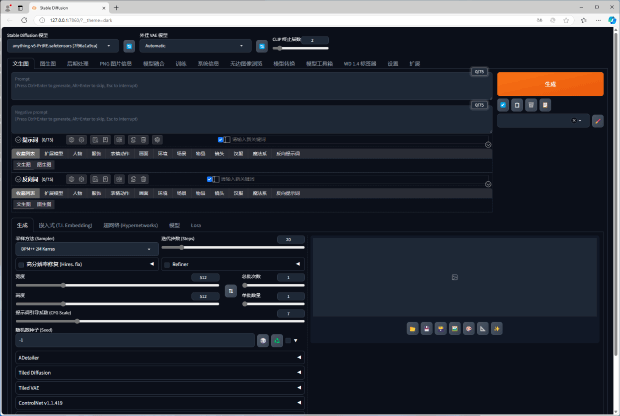The width and height of the screenshot is (620, 416).
Task: Click the trash icon in the 提示词 toolbar
Action: tap(144, 140)
